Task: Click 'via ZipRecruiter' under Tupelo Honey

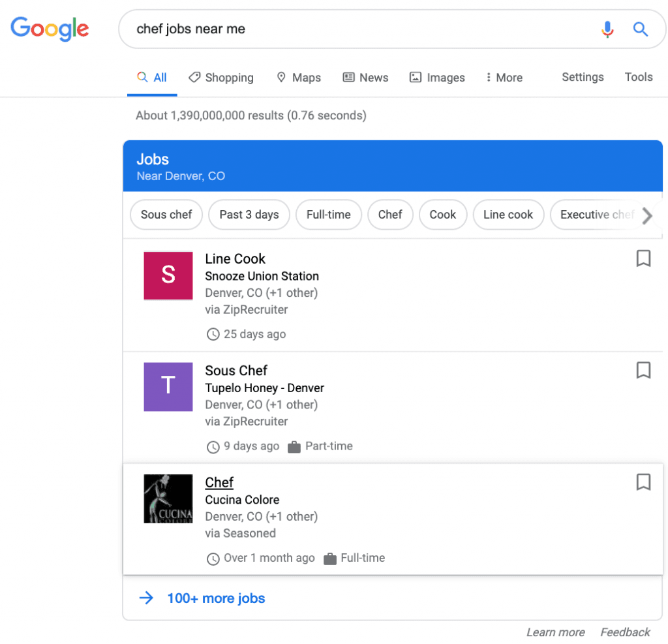Action: (x=246, y=422)
